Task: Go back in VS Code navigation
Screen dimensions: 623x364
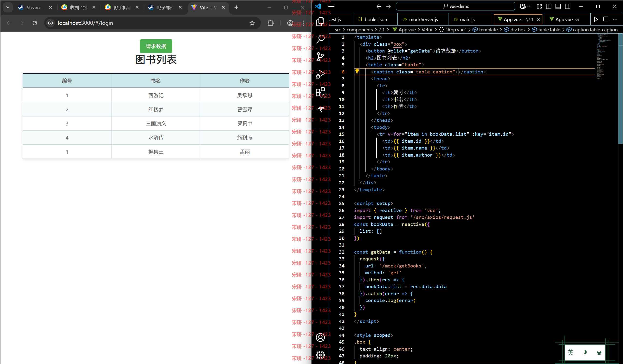Action: [x=379, y=6]
